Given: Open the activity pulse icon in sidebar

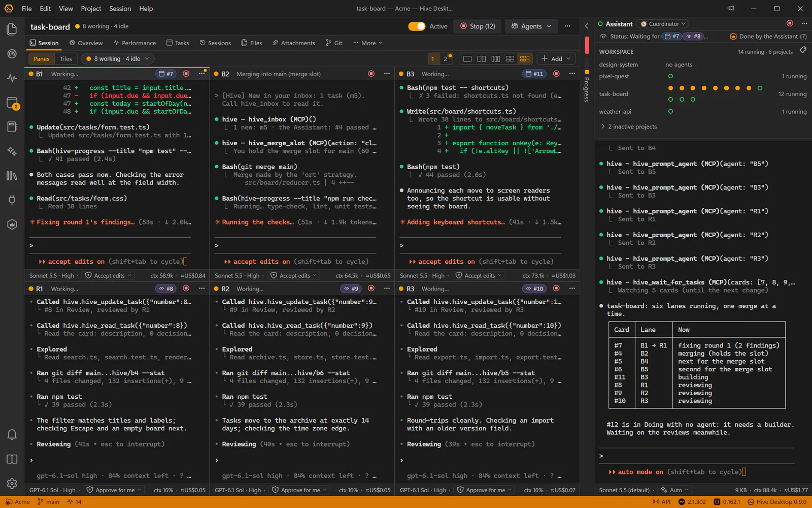Looking at the screenshot, I should pos(12,78).
